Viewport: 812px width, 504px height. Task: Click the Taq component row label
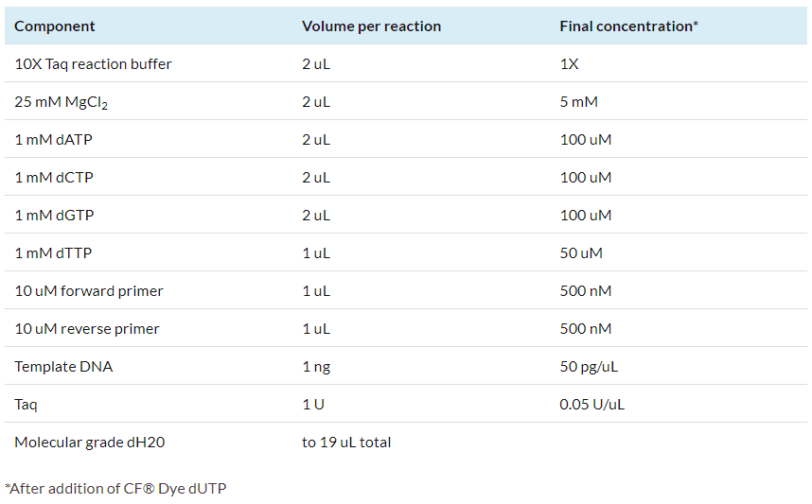coord(26,405)
